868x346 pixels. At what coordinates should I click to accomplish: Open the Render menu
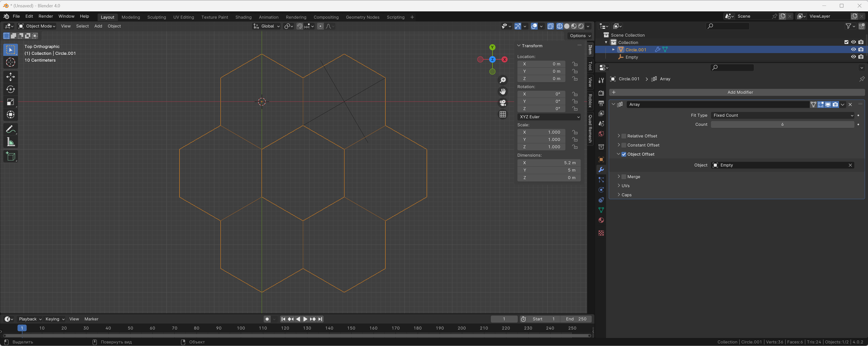click(x=45, y=16)
